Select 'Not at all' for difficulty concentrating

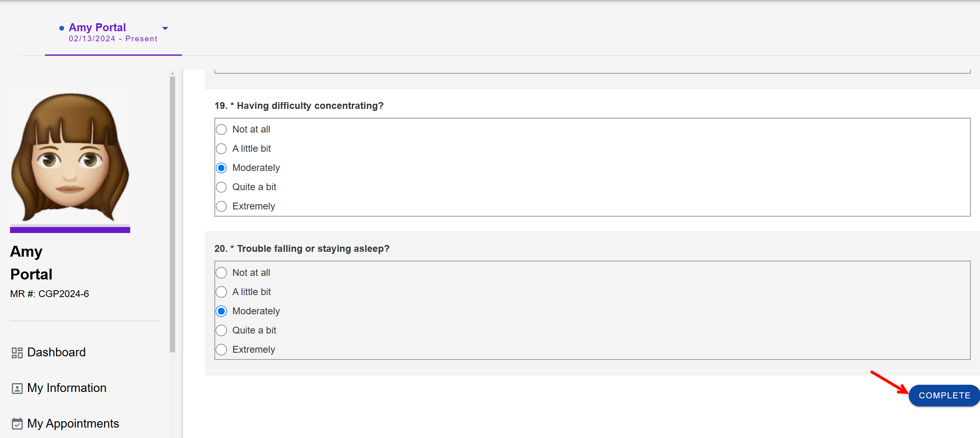click(x=222, y=130)
